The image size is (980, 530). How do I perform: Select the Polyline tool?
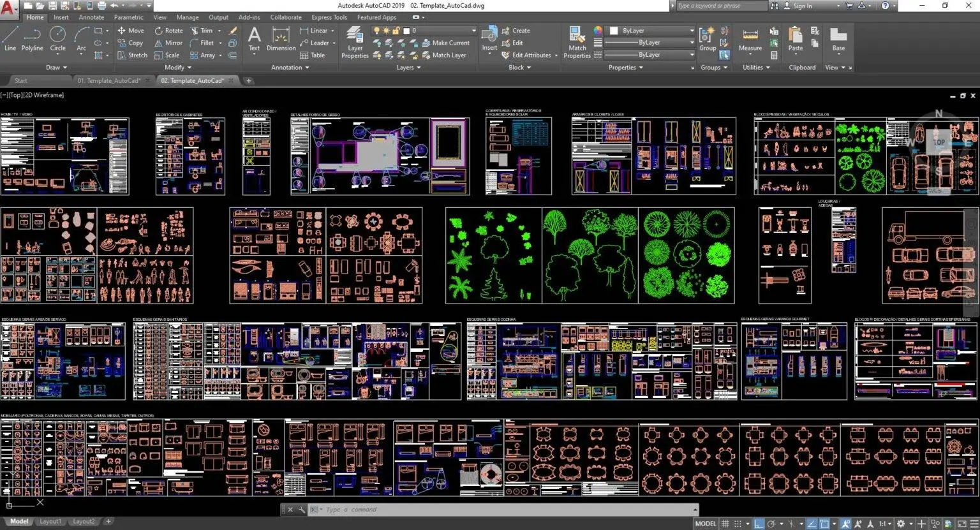(32, 38)
